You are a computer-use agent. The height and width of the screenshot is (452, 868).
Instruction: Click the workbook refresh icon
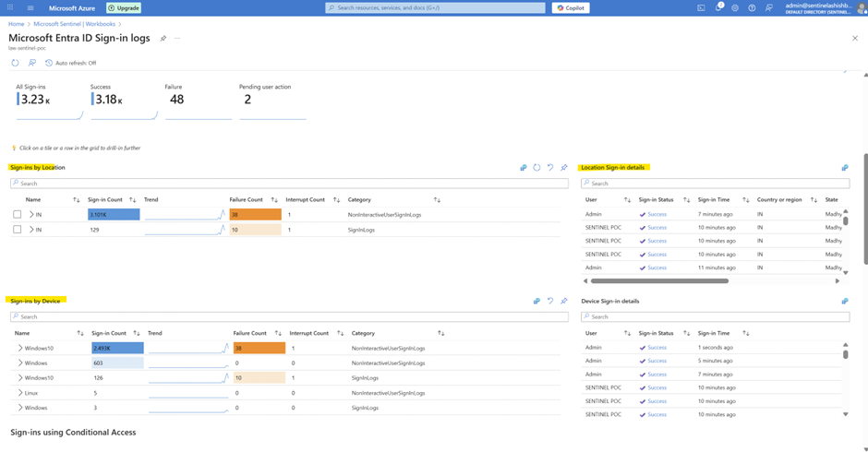(x=15, y=63)
